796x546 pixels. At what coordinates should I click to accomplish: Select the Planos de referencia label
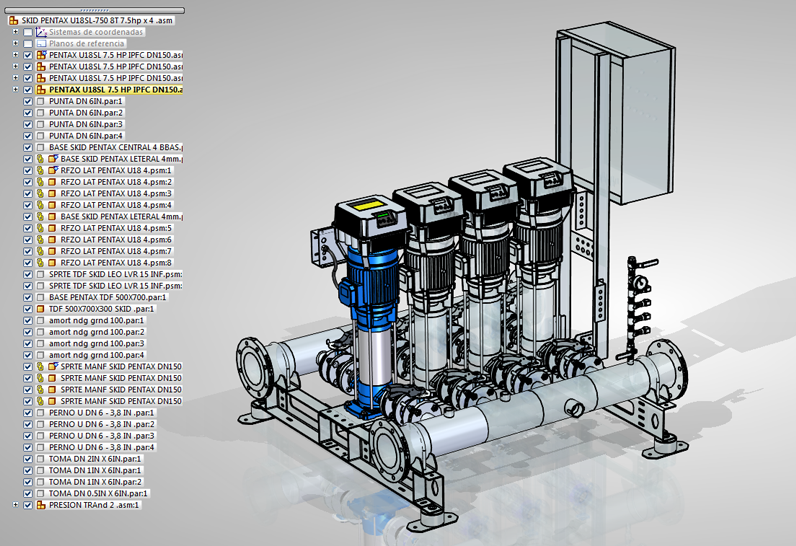click(86, 44)
